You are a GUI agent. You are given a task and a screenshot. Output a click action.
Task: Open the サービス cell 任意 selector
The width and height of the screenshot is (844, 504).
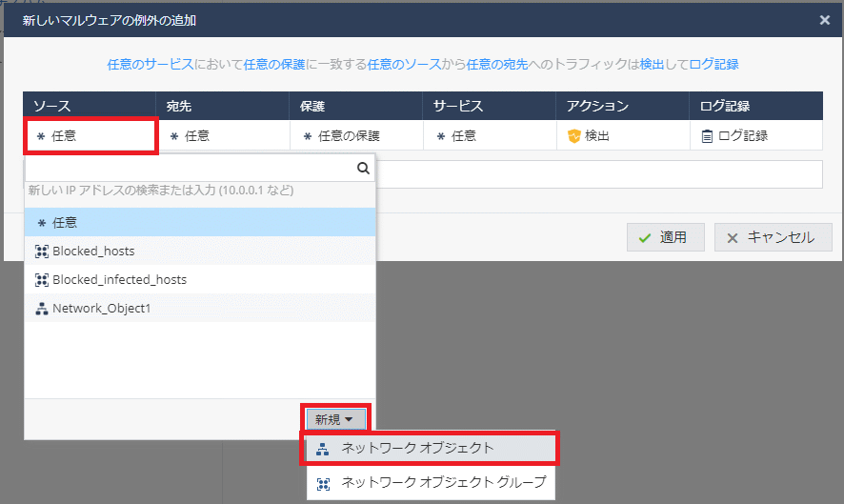(489, 136)
